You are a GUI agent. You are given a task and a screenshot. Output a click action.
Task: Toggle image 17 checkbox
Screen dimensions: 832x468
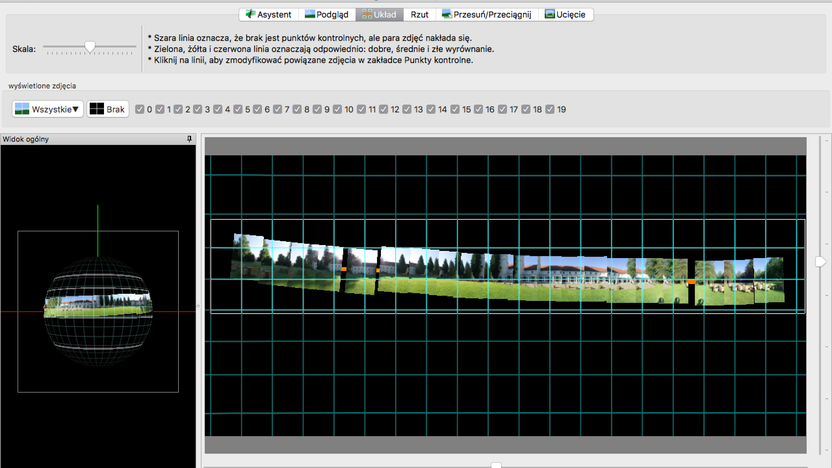[x=502, y=109]
